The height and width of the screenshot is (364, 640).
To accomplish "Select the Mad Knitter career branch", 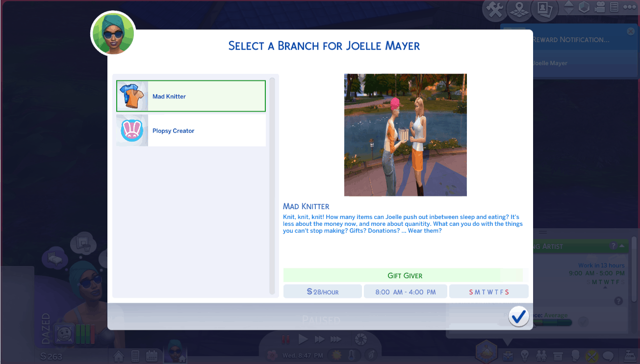I will pyautogui.click(x=191, y=97).
